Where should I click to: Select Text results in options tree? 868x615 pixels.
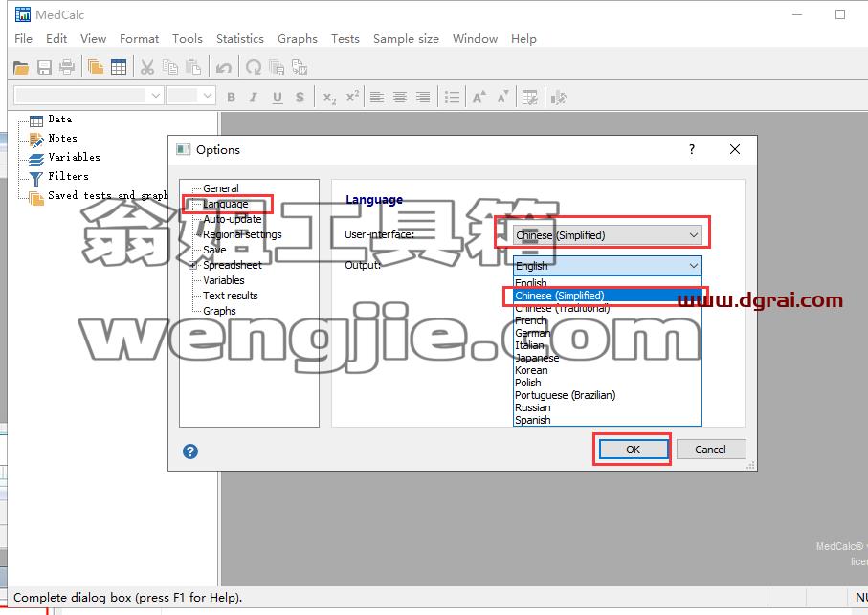pos(231,296)
